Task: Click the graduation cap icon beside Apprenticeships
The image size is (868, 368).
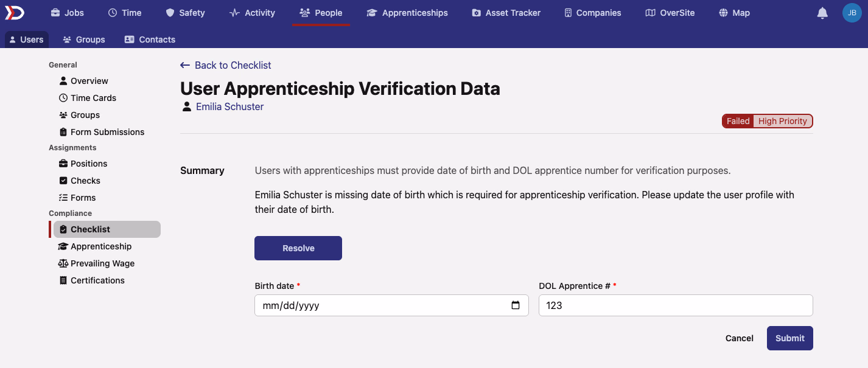Action: point(372,13)
